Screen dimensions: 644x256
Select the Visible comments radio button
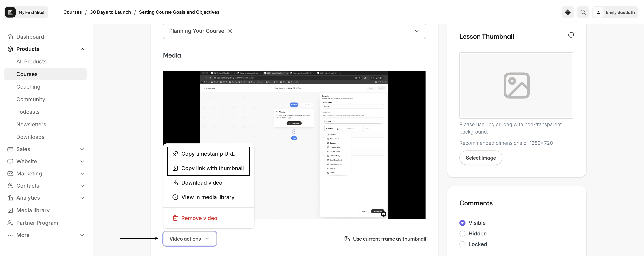pos(462,223)
